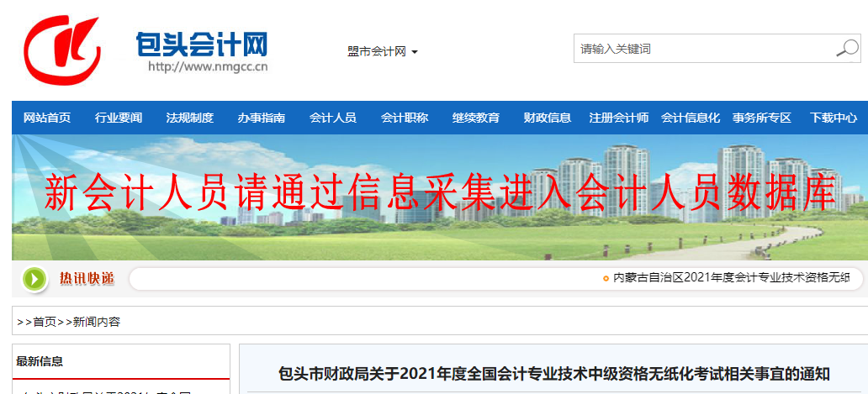Click the 首页 breadcrumb link

(x=45, y=322)
